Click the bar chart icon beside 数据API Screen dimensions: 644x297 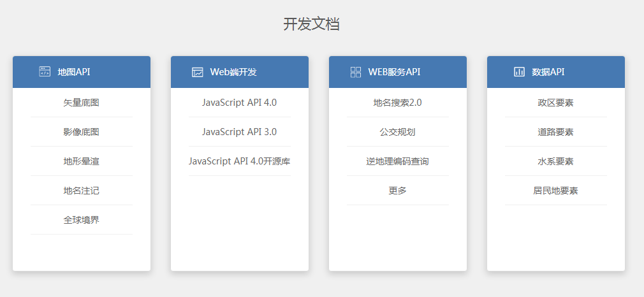(x=519, y=72)
